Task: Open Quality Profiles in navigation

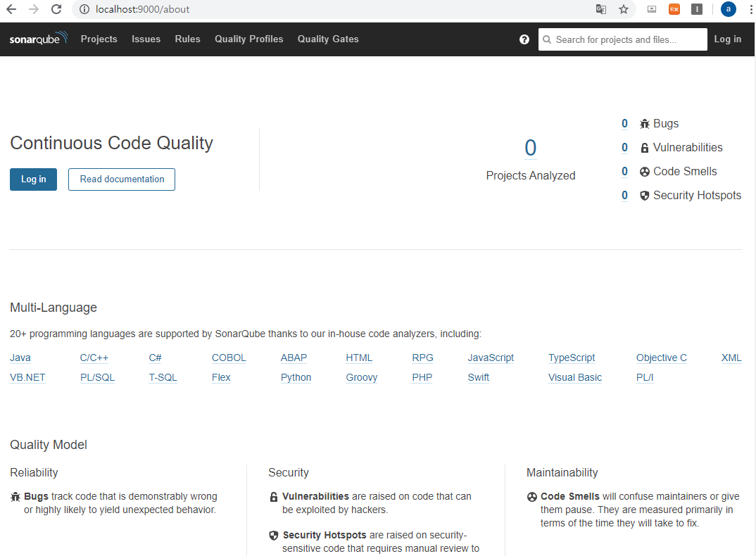Action: [x=248, y=39]
